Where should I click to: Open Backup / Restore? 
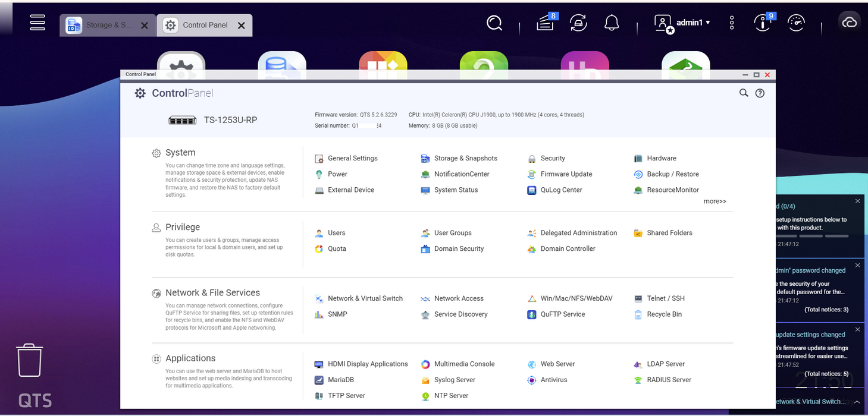point(666,174)
